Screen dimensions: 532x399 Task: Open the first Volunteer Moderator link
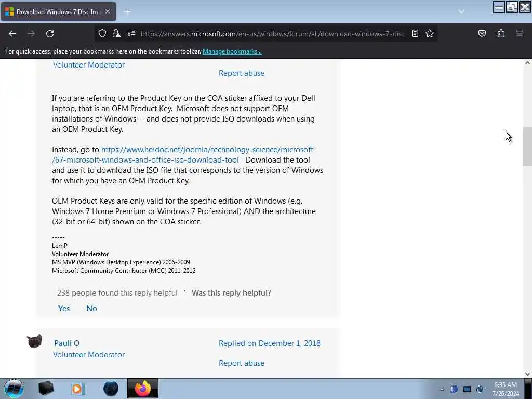point(89,65)
